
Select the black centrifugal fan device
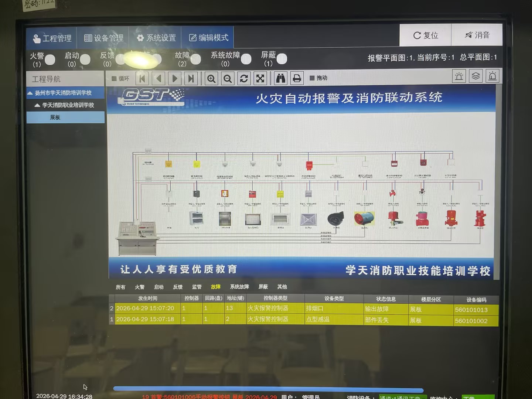(336, 219)
